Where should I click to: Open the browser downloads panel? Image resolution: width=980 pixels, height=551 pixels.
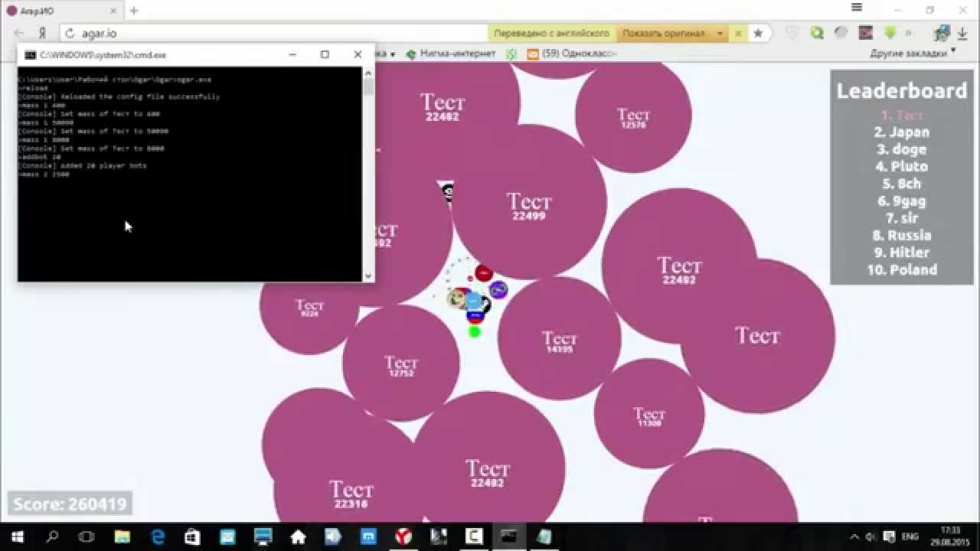click(x=962, y=34)
